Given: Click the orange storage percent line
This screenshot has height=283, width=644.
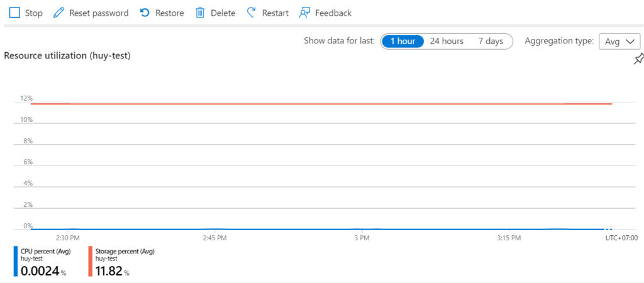Looking at the screenshot, I should (321, 104).
